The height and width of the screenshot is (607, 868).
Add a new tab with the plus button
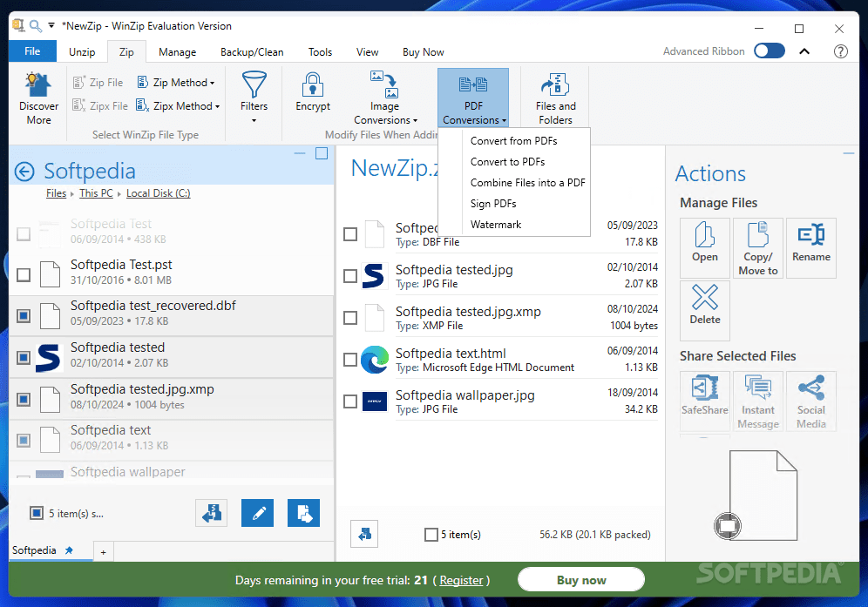click(103, 551)
